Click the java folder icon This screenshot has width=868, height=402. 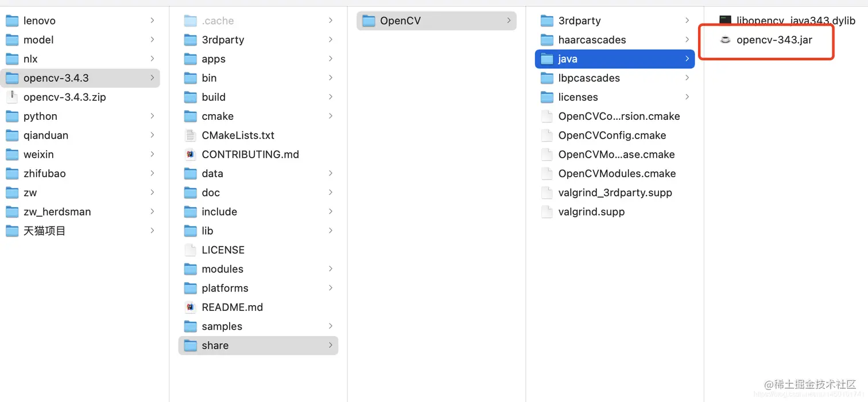coord(547,59)
